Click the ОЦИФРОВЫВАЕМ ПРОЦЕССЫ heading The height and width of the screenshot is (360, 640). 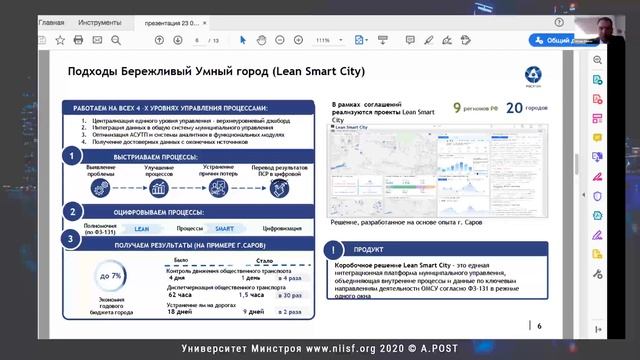click(x=159, y=213)
